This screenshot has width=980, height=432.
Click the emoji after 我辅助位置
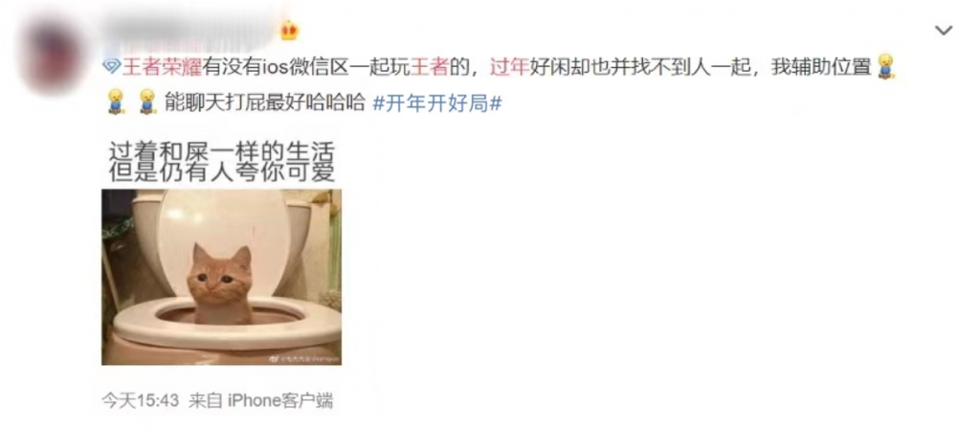pos(885,66)
